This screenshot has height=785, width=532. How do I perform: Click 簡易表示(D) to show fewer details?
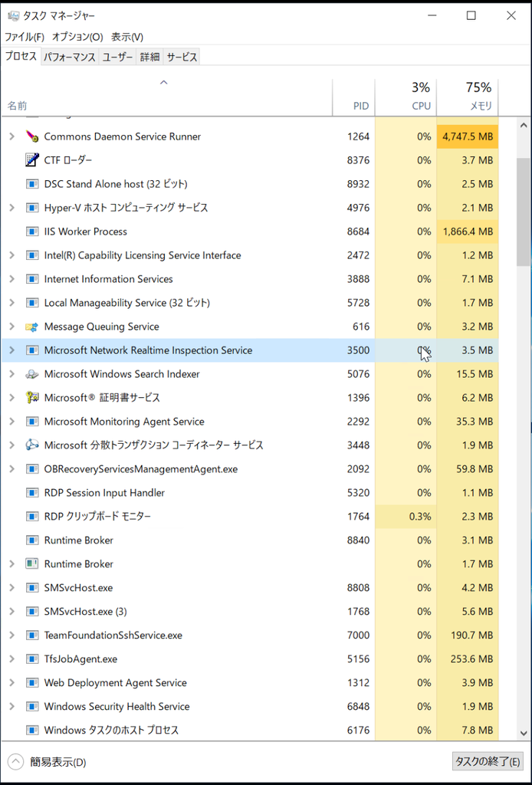pos(48,763)
